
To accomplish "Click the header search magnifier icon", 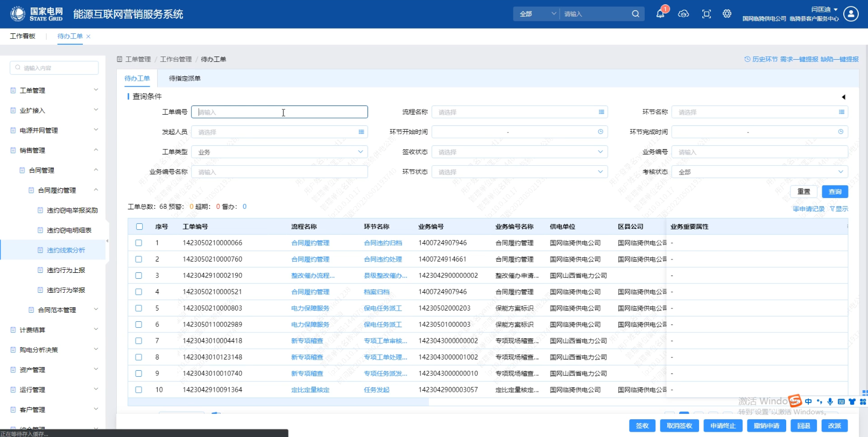I will [x=636, y=14].
